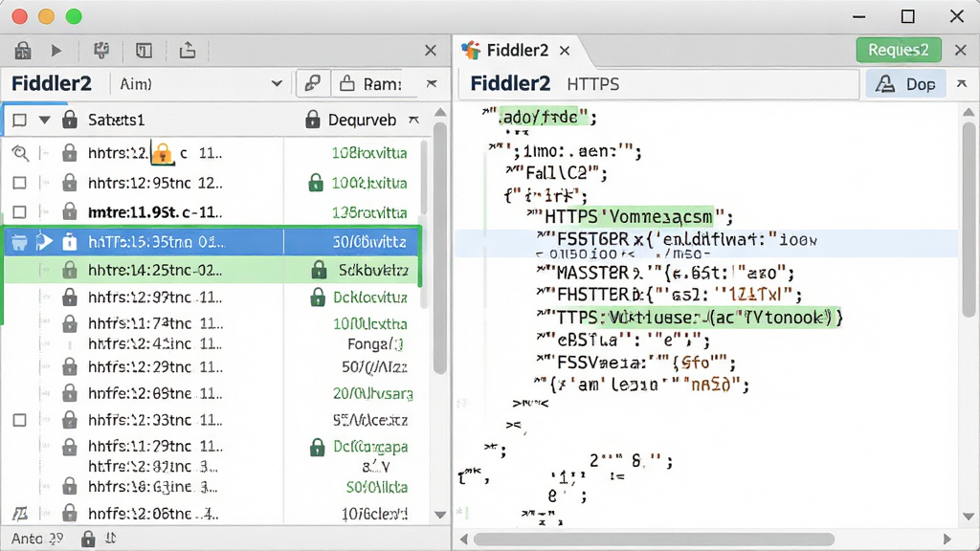Click the HTTPS label in the right header
980x551 pixels.
coord(592,84)
